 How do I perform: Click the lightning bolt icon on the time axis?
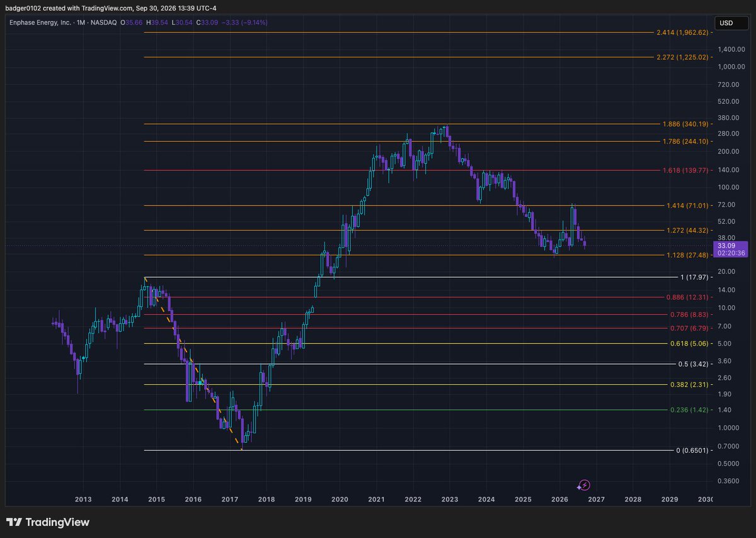(x=584, y=485)
